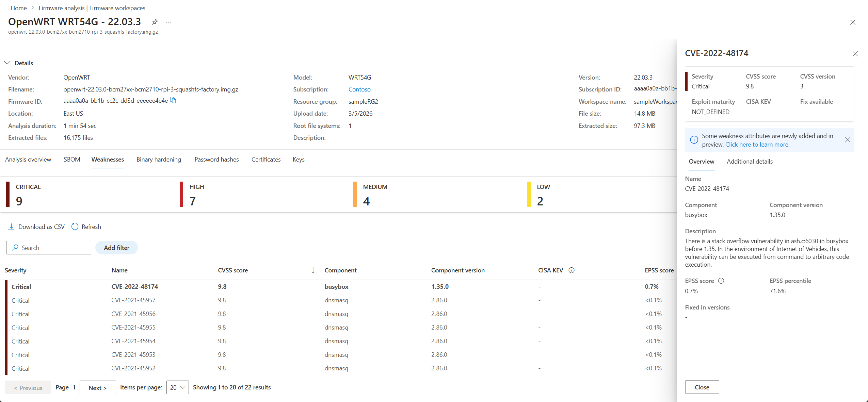Click the Add filter button
Screen dimensions: 868x402
point(116,248)
